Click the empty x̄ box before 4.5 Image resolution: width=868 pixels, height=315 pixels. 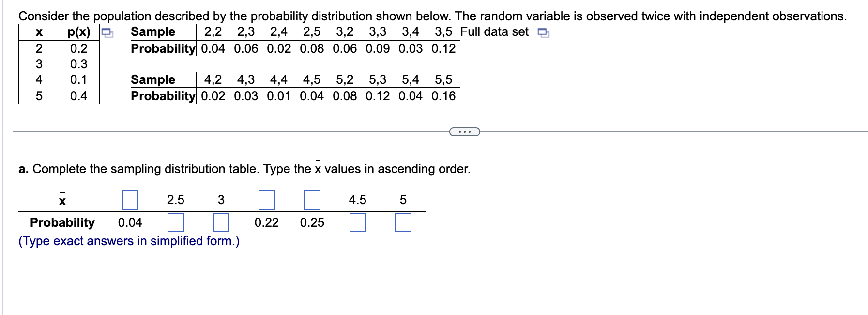point(313,200)
